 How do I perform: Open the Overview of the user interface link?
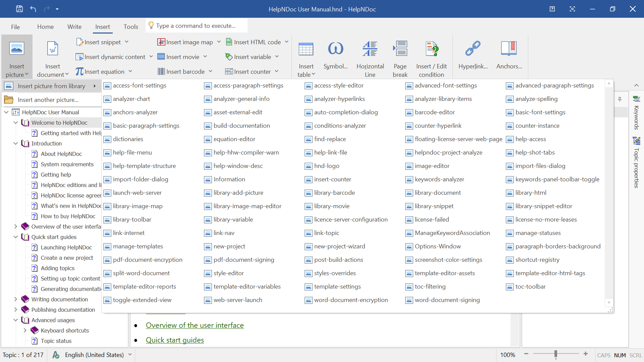click(195, 325)
